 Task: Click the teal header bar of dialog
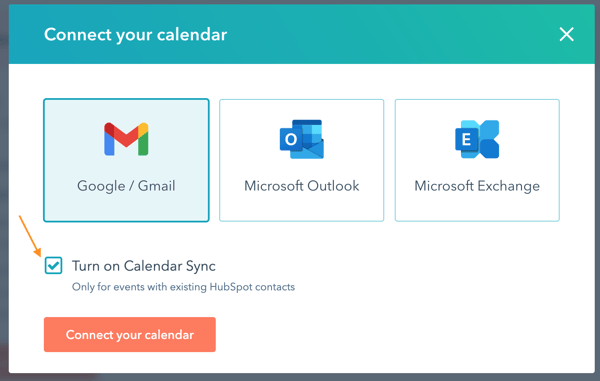click(302, 34)
